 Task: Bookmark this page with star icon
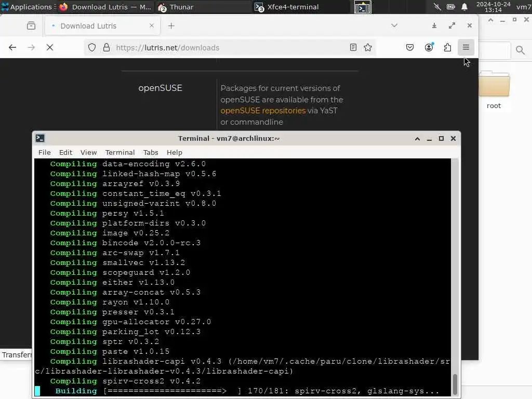click(368, 47)
